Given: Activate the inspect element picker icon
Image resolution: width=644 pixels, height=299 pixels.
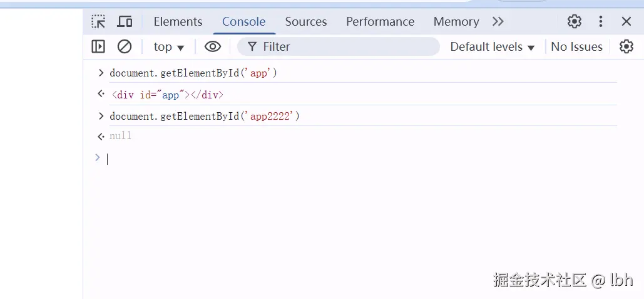Looking at the screenshot, I should (98, 21).
